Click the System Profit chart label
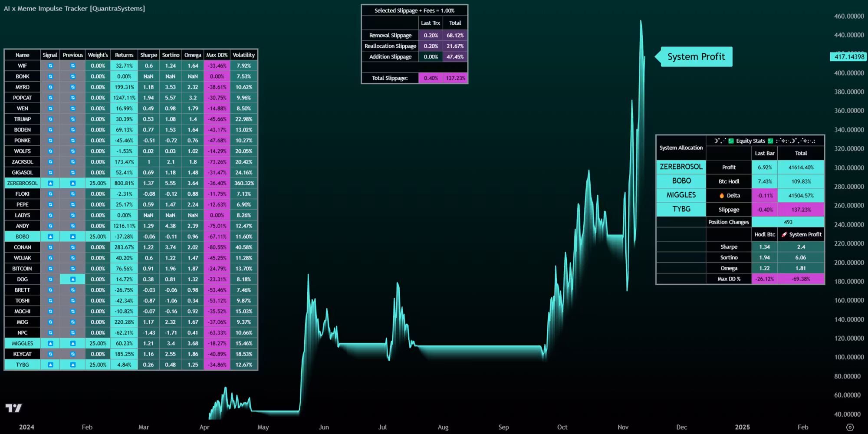The width and height of the screenshot is (868, 434). click(x=696, y=57)
